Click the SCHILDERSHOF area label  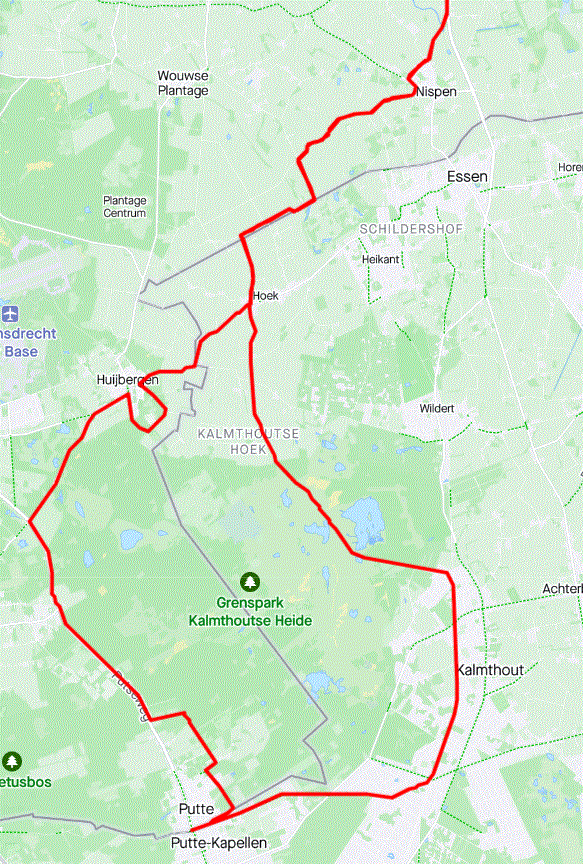[x=411, y=229]
